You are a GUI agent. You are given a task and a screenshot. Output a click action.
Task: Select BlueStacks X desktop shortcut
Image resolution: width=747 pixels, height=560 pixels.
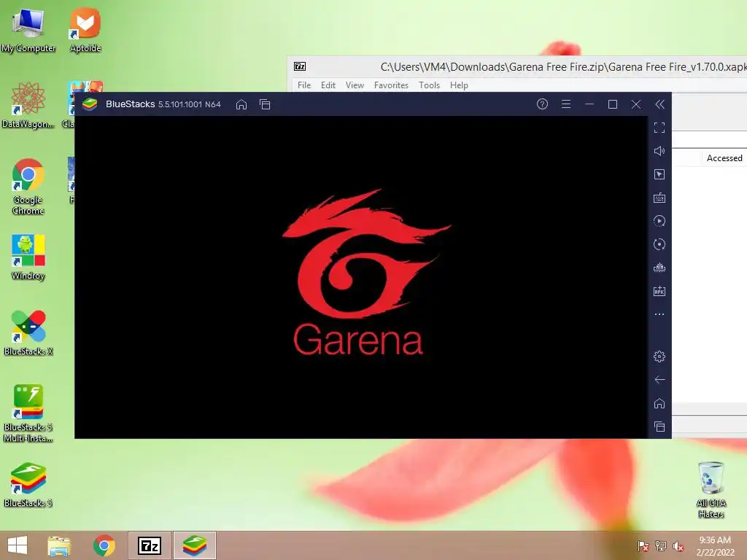click(28, 332)
